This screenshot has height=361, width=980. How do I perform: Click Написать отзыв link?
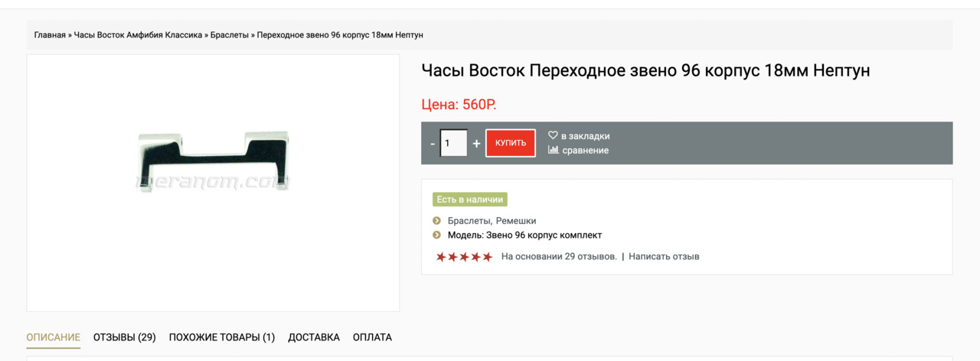[664, 256]
